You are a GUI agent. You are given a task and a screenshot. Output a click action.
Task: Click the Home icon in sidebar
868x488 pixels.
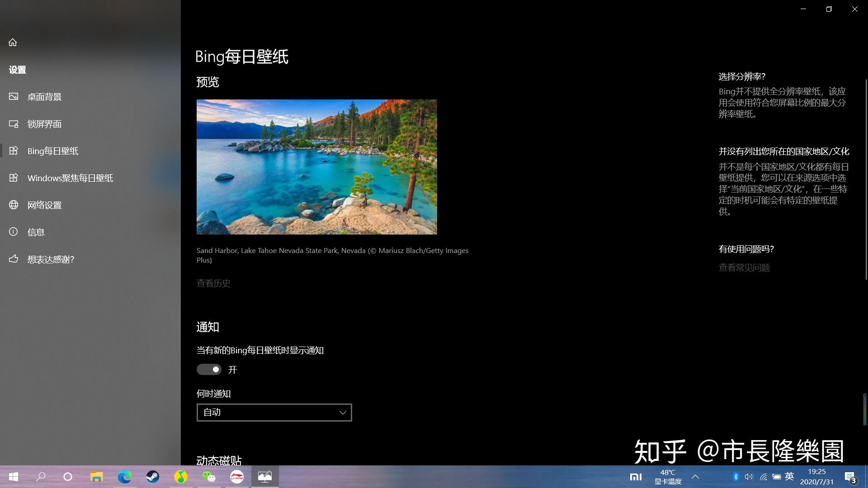(13, 42)
